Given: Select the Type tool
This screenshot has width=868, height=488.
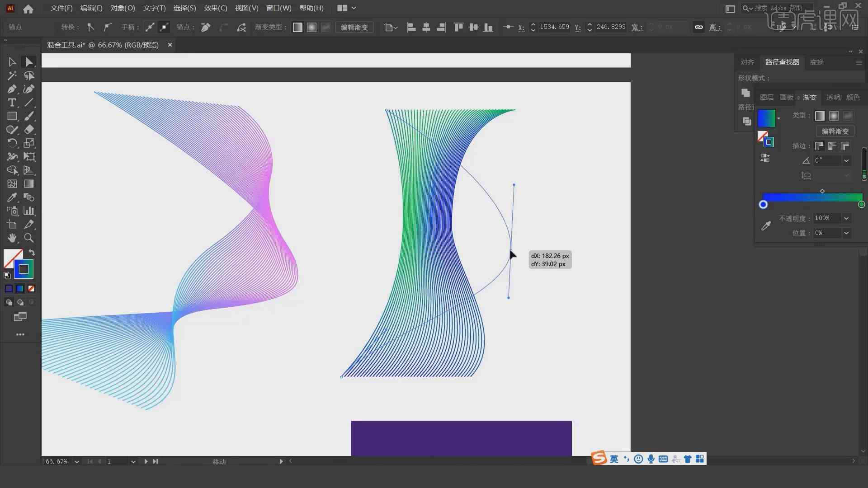Looking at the screenshot, I should (x=12, y=103).
